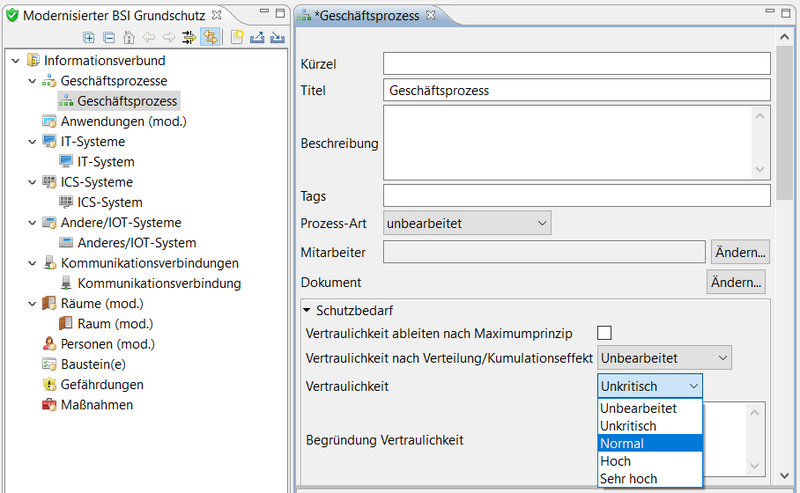Click the Maßnahmen toolbox icon
This screenshot has width=800, height=493.
(49, 405)
